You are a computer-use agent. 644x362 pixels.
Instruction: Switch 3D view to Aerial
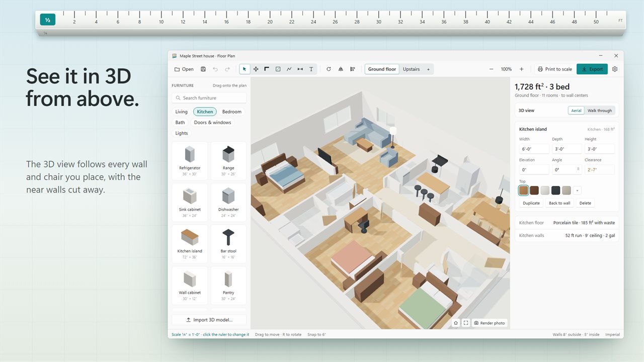point(576,111)
